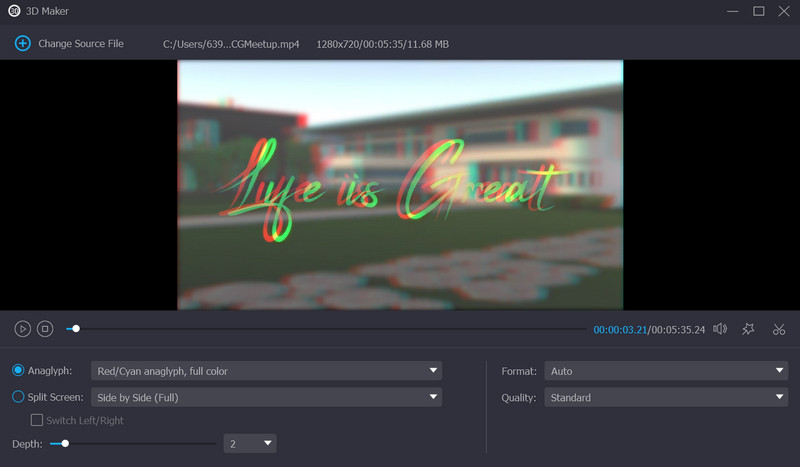This screenshot has height=467, width=800.
Task: Click the video preview frame
Action: [x=400, y=185]
